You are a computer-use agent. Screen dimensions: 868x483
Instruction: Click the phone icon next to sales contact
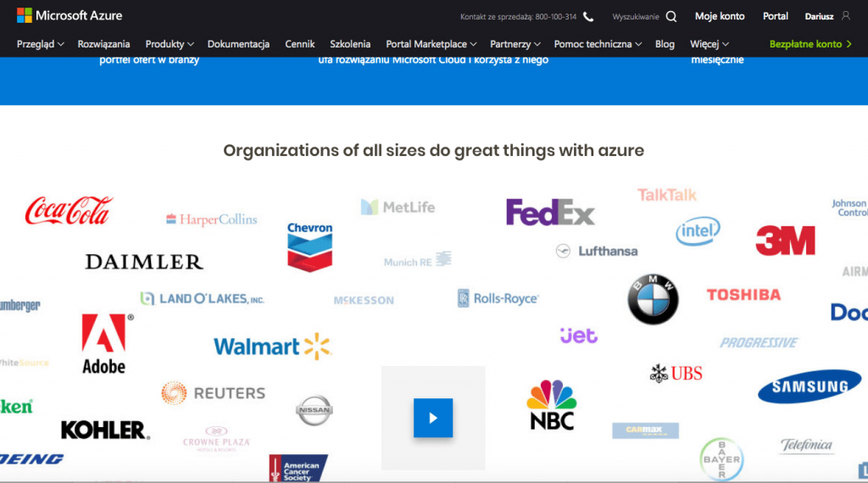pos(588,17)
